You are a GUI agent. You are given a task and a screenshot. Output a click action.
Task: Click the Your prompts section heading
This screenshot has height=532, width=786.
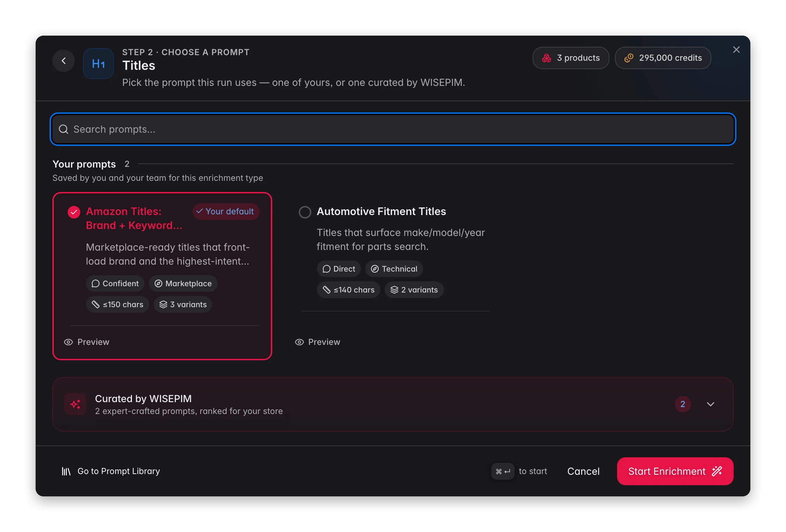pos(84,164)
